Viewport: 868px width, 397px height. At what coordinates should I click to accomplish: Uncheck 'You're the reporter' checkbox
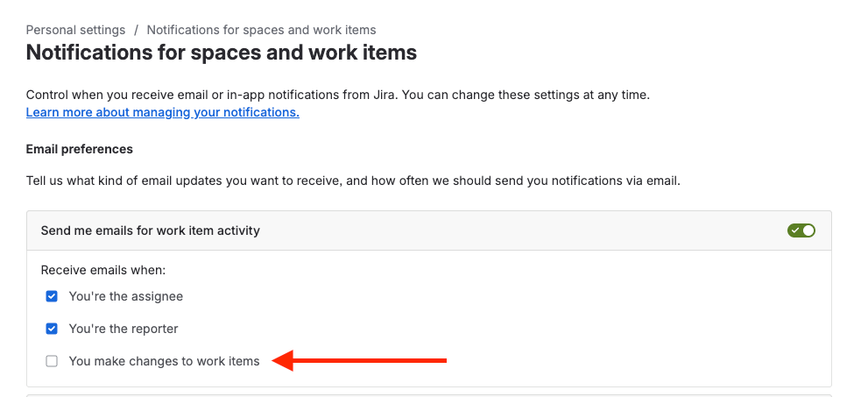(52, 329)
